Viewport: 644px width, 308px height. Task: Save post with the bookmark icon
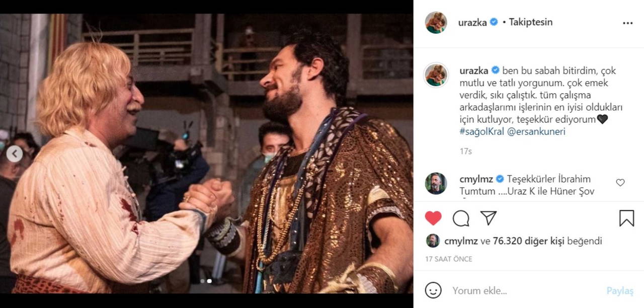tap(626, 218)
